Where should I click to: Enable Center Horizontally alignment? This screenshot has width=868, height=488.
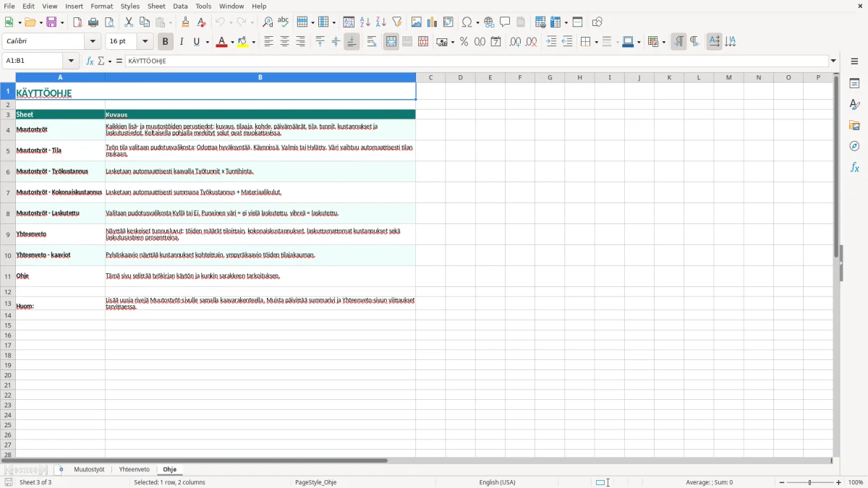(284, 42)
